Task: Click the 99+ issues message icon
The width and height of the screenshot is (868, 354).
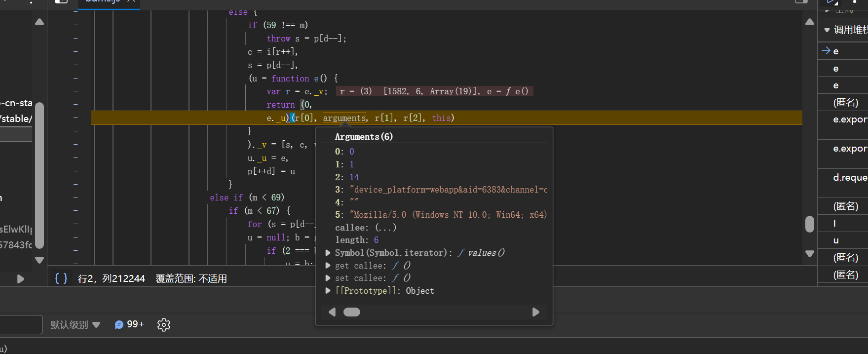Action: tap(119, 324)
